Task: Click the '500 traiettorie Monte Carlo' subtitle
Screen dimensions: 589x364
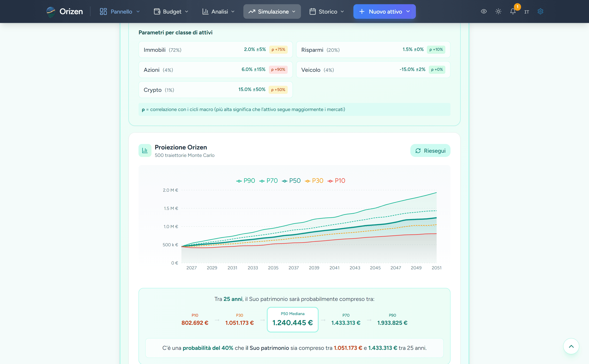Action: [x=184, y=155]
